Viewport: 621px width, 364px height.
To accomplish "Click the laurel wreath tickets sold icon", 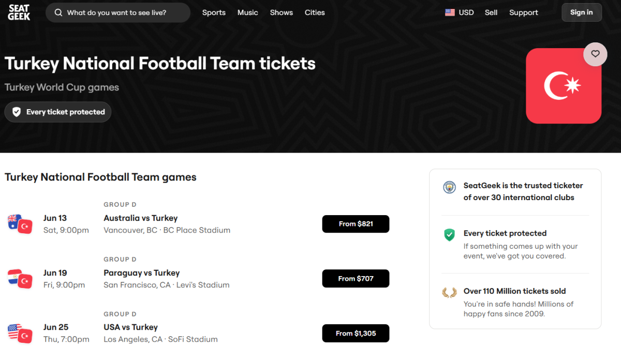I will point(449,293).
